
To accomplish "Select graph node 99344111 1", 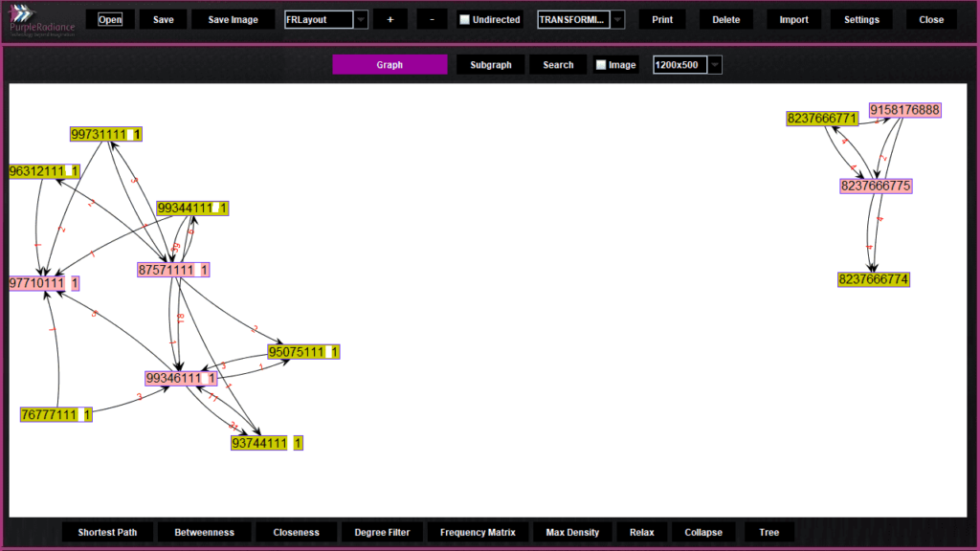I will 192,208.
